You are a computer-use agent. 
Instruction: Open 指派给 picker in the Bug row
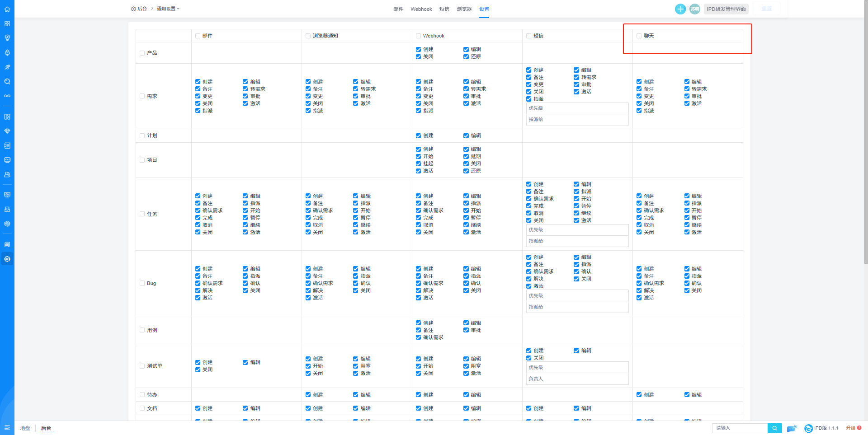point(577,307)
